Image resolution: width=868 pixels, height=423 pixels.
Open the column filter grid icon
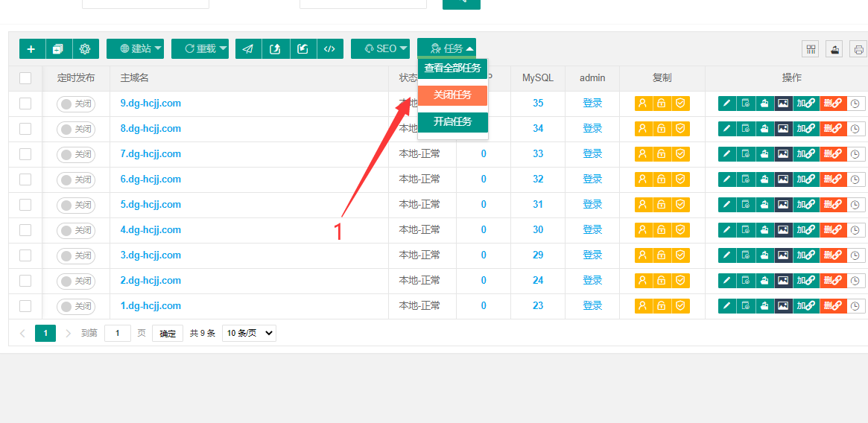(x=811, y=49)
